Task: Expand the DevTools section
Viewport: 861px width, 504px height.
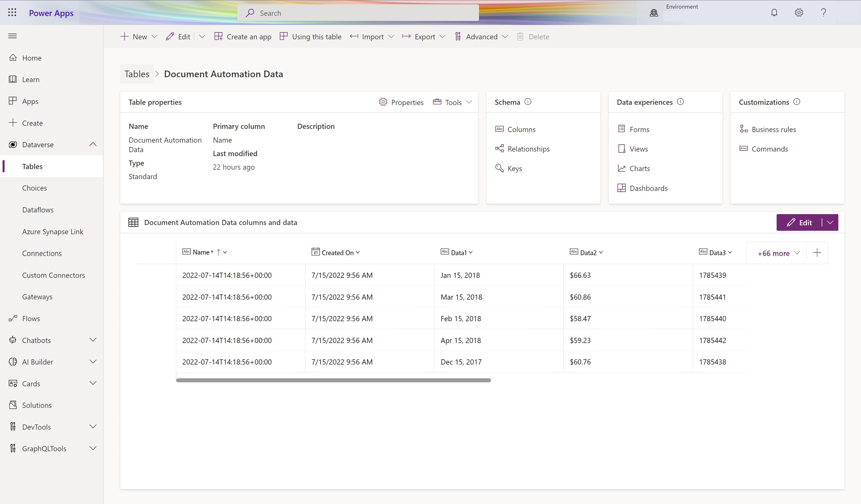Action: tap(93, 427)
